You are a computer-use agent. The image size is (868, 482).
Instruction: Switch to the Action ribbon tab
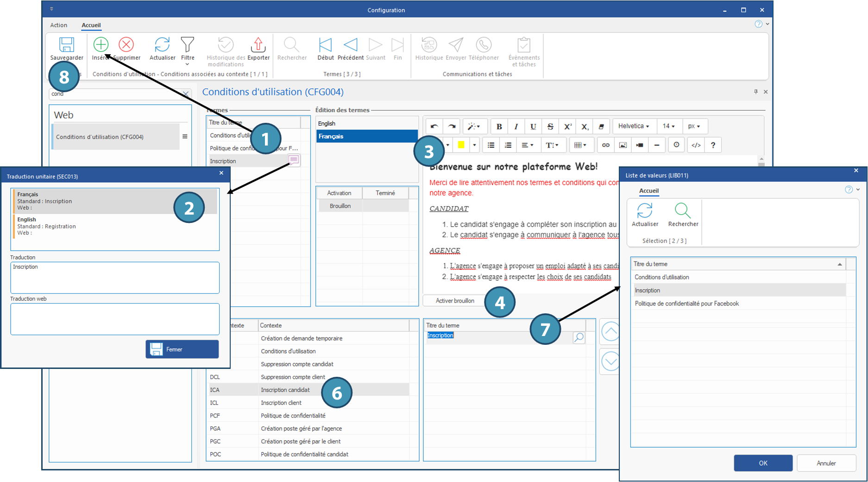[58, 25]
